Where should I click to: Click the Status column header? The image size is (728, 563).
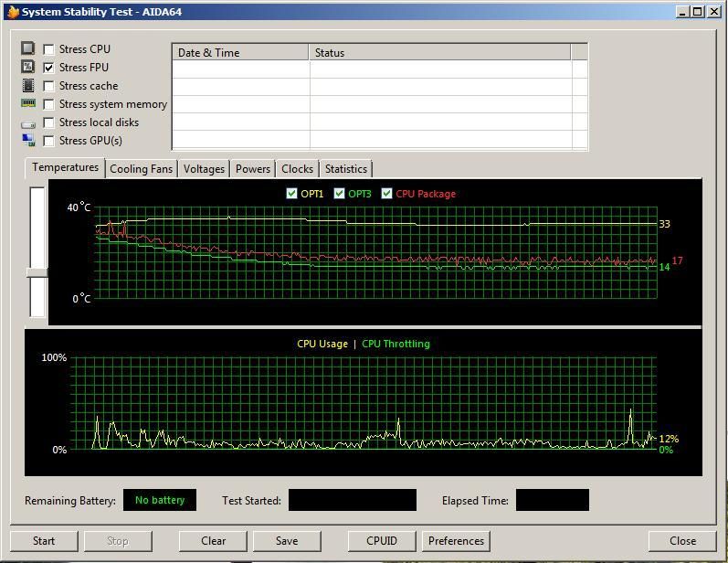coord(439,52)
